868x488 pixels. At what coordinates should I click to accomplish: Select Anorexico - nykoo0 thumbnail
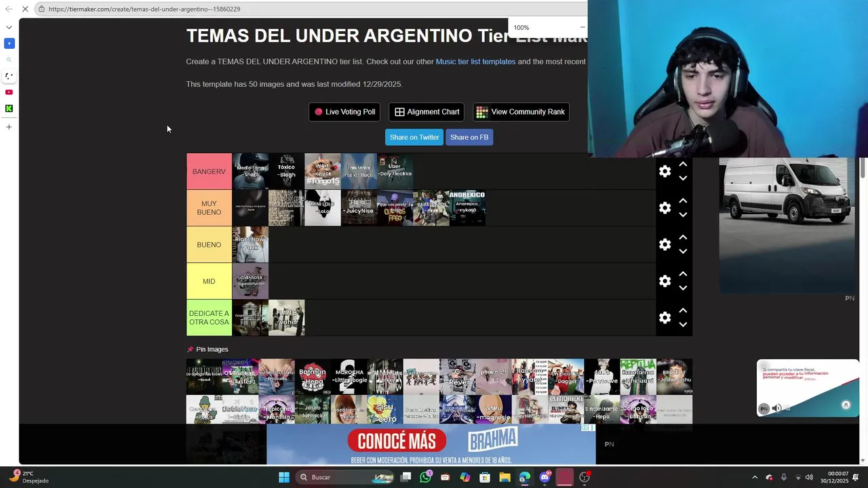[x=467, y=208]
